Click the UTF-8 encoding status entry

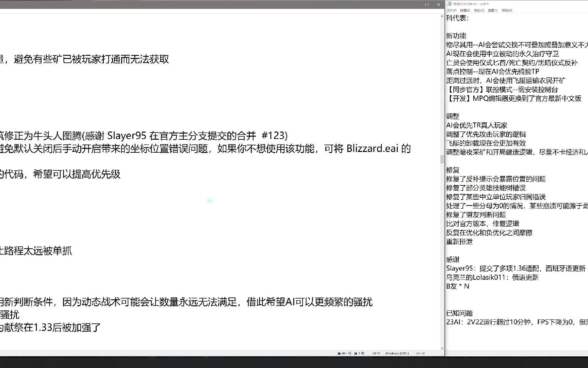pyautogui.click(x=420, y=353)
